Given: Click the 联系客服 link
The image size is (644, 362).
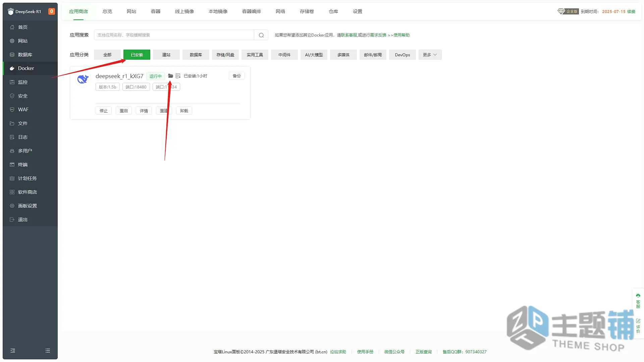Looking at the screenshot, I should [349, 35].
